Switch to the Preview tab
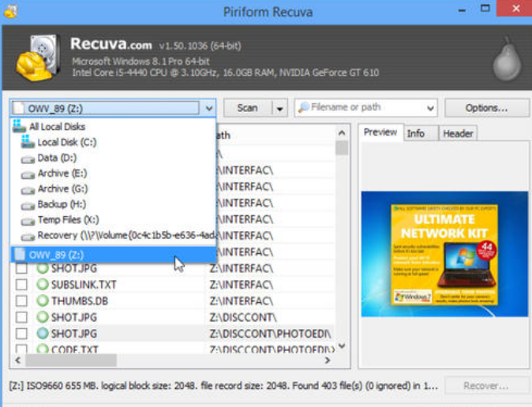 380,133
